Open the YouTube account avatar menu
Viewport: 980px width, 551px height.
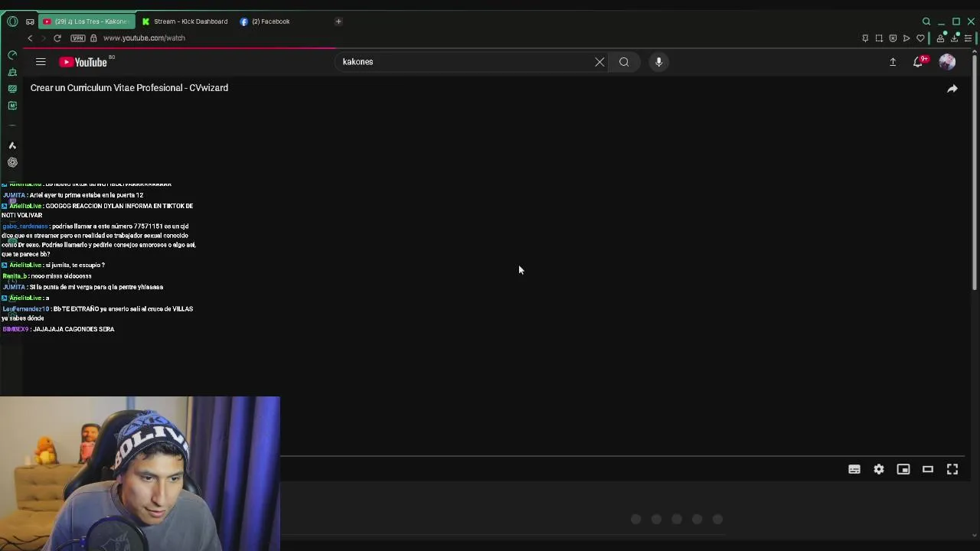tap(947, 62)
